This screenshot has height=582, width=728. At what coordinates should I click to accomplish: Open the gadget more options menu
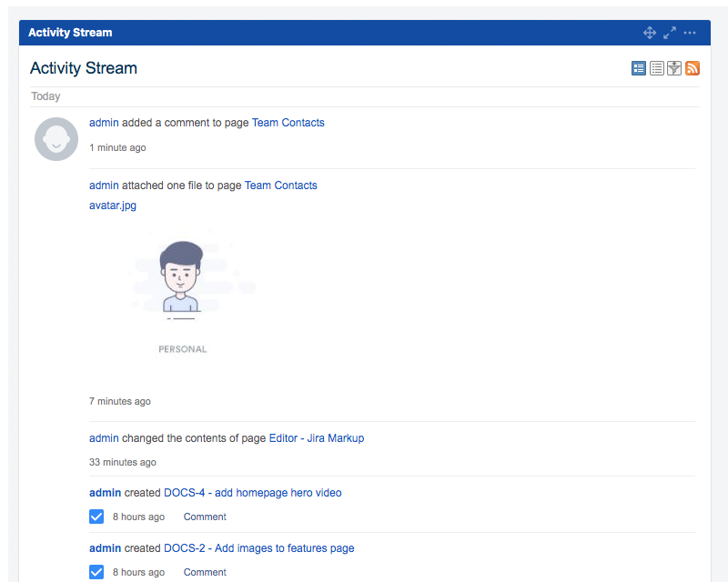(x=690, y=33)
